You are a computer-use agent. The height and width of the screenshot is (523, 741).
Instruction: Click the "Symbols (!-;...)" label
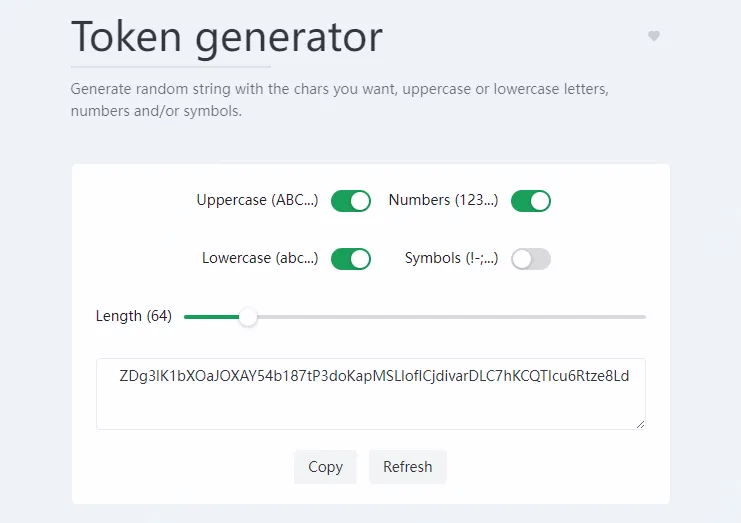(451, 258)
